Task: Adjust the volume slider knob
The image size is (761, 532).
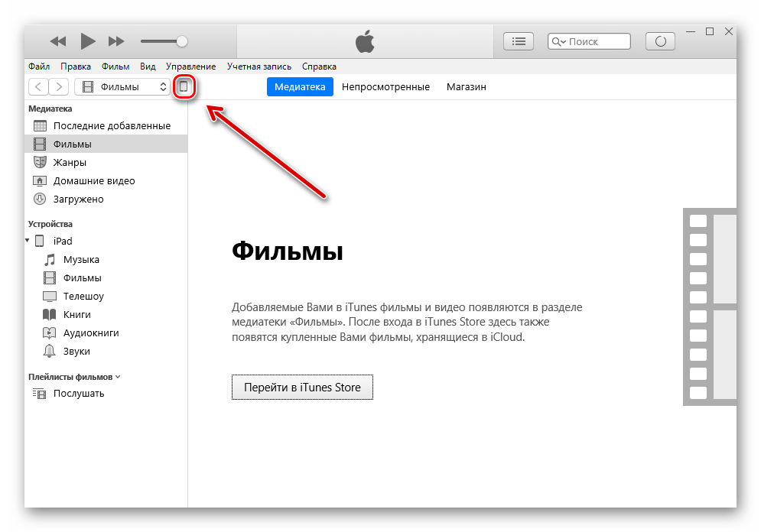Action: click(x=182, y=41)
